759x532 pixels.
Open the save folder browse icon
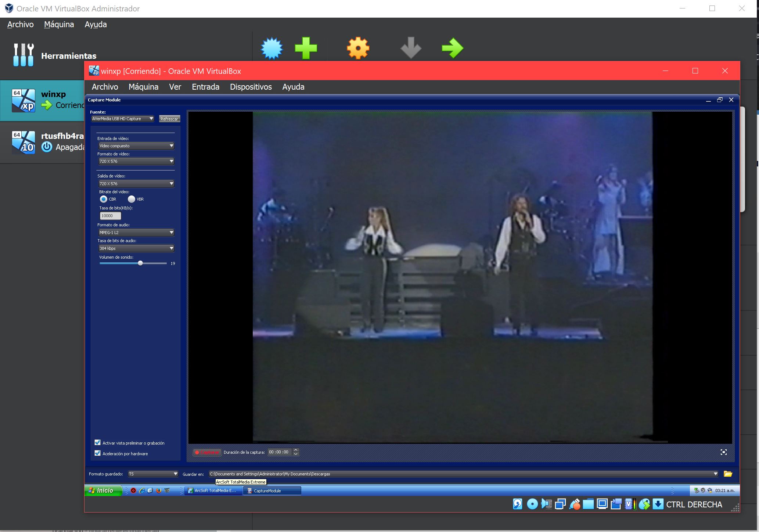coord(728,474)
